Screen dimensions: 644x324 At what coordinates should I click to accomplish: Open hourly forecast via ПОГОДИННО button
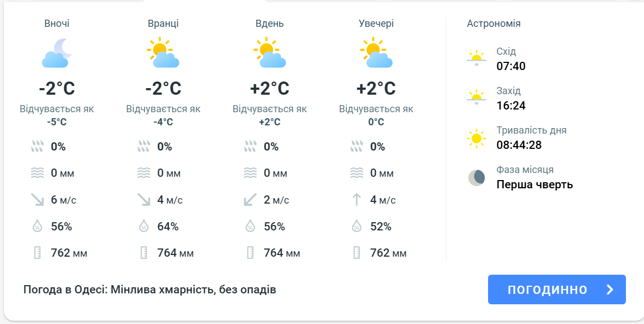[x=556, y=290]
